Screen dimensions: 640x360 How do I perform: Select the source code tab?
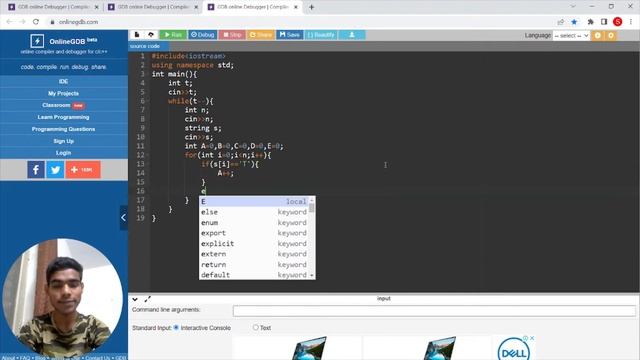click(145, 46)
